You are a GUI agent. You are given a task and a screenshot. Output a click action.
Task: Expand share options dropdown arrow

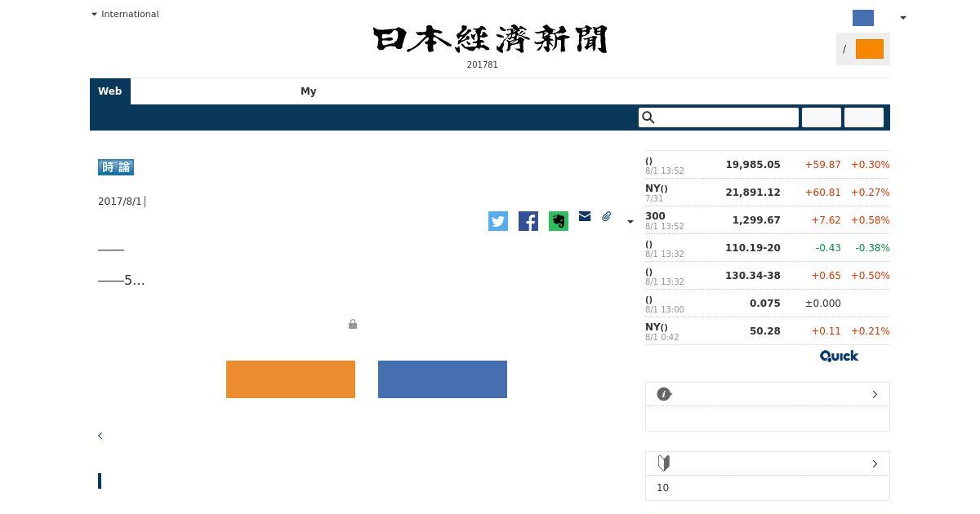tap(630, 221)
